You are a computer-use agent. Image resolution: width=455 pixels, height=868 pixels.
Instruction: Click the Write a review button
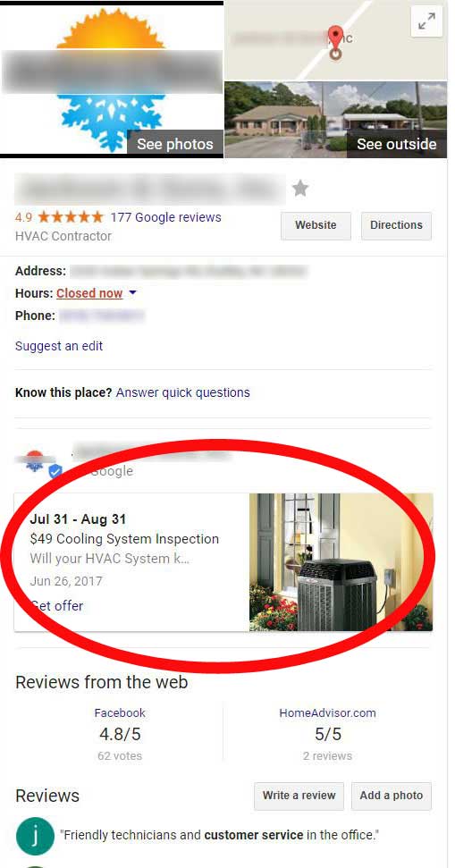click(x=299, y=796)
